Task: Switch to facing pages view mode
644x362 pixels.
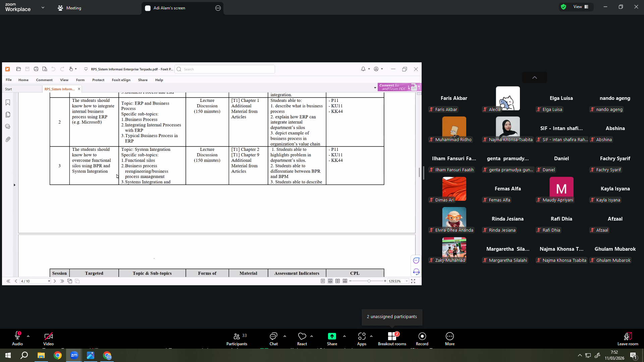Action: [x=338, y=281]
